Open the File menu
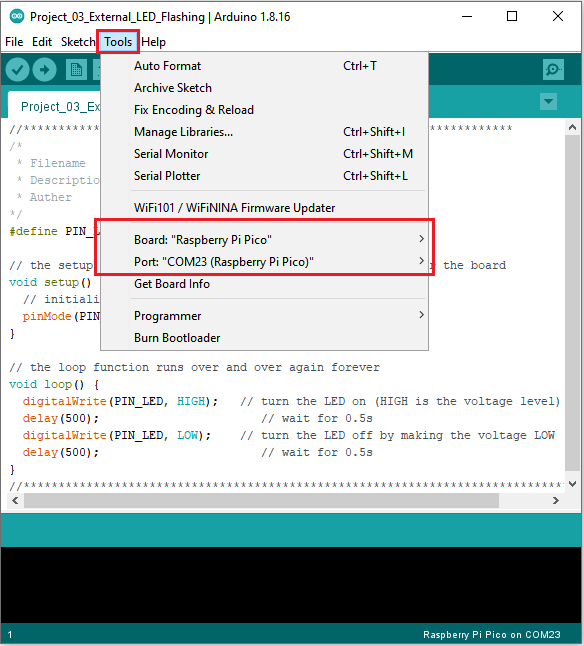This screenshot has height=646, width=584. click(x=14, y=42)
